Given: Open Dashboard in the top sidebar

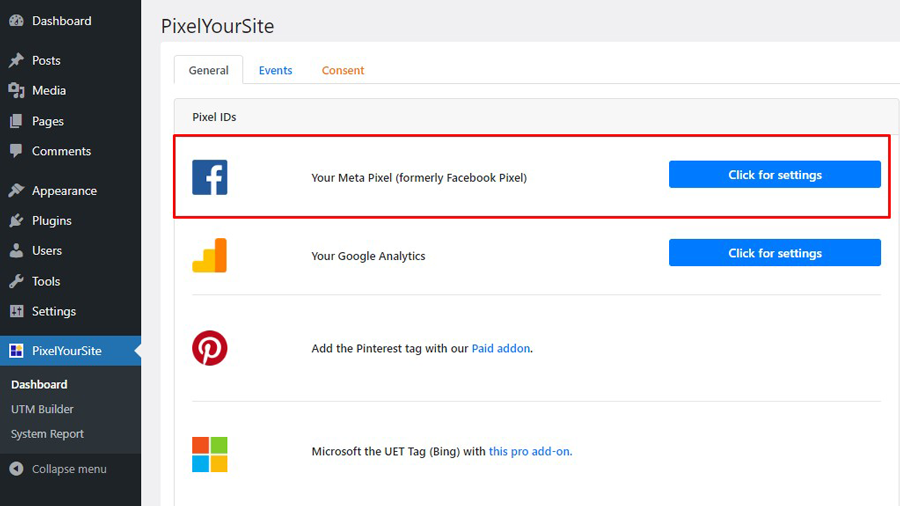Looking at the screenshot, I should pyautogui.click(x=61, y=21).
